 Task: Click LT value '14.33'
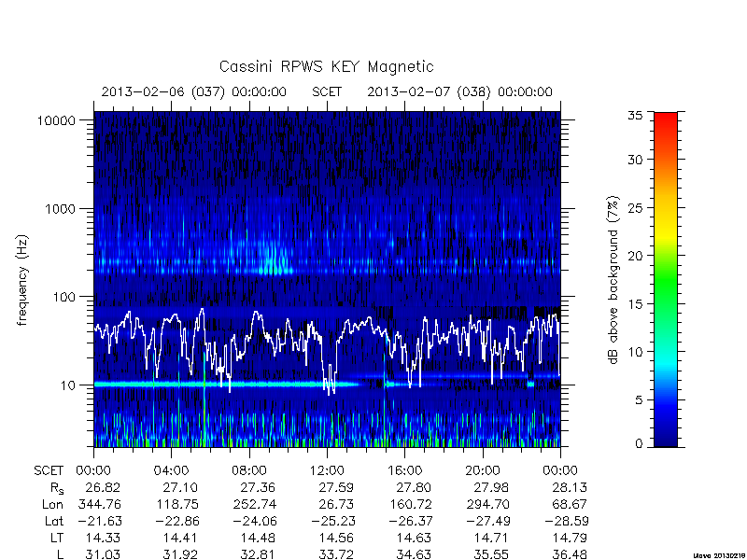coord(103,539)
